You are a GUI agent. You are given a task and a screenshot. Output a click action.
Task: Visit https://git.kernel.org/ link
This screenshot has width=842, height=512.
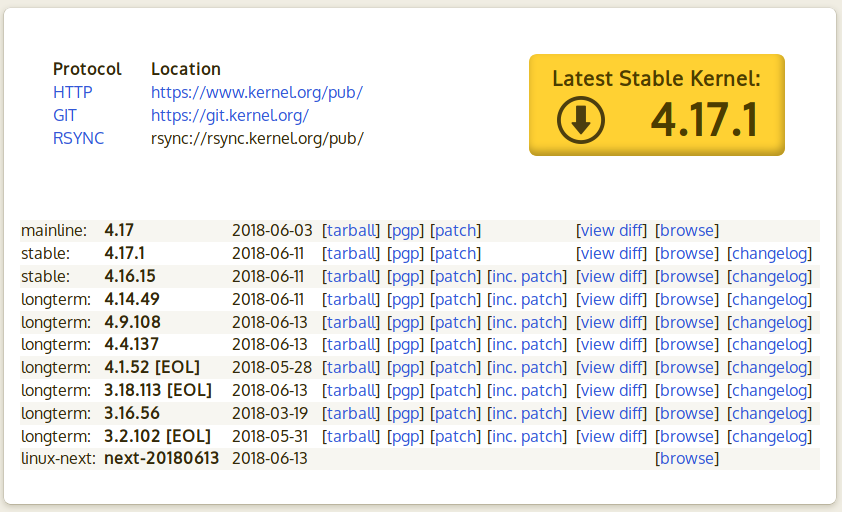230,116
